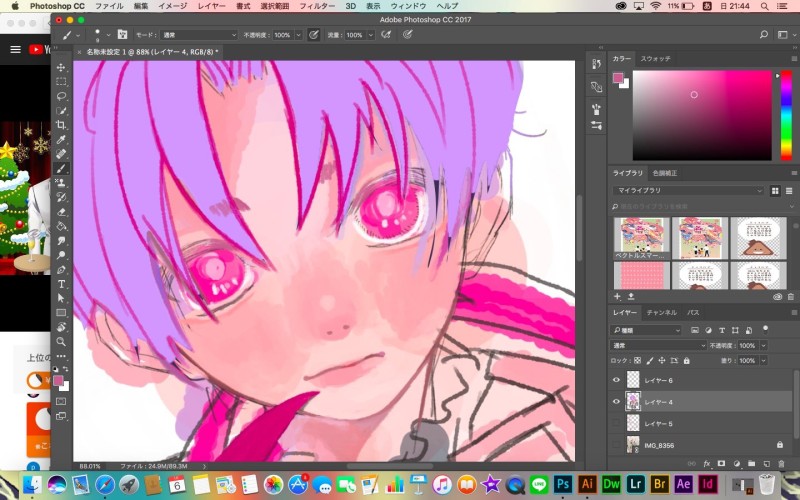800x500 pixels.
Task: Select the Dodge tool
Action: [61, 255]
